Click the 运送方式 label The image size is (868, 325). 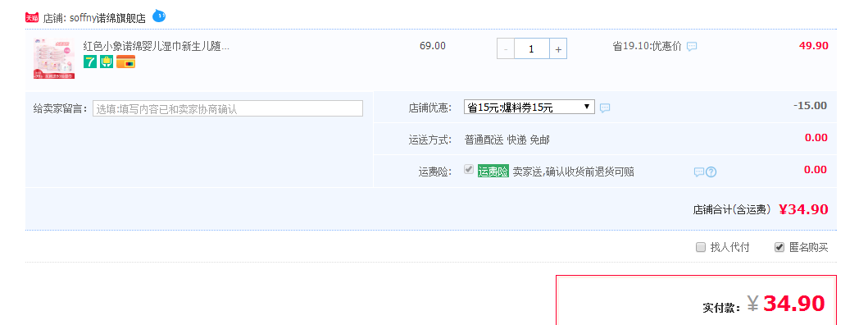pos(430,140)
